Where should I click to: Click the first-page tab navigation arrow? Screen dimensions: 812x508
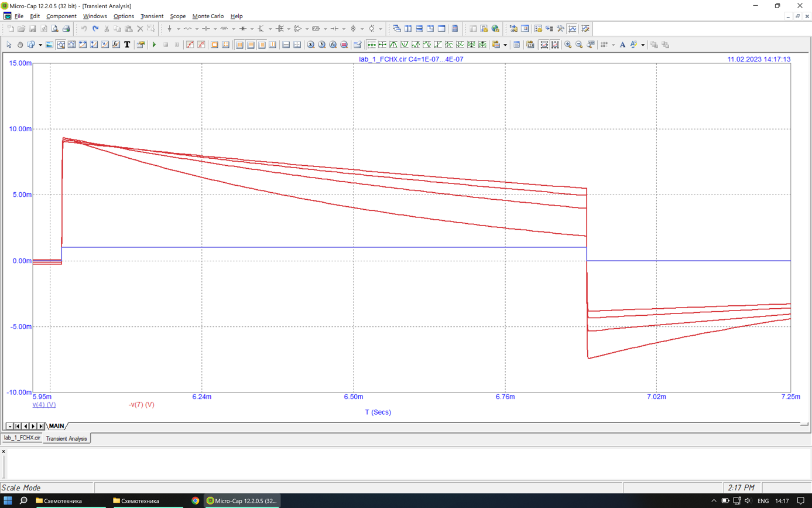click(x=18, y=426)
